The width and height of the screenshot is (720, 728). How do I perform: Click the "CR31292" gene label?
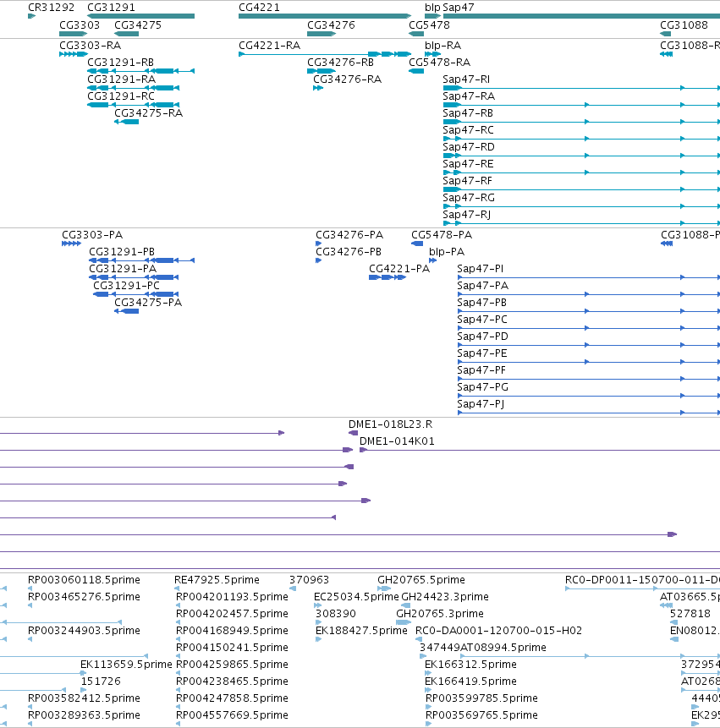coord(51,8)
